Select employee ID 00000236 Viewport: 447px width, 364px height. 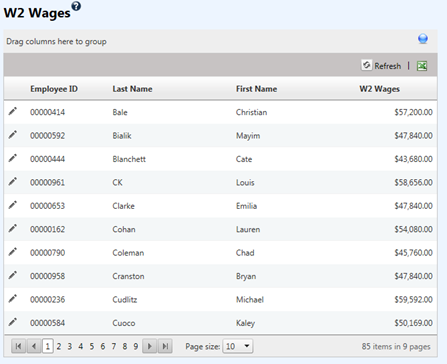coord(47,300)
